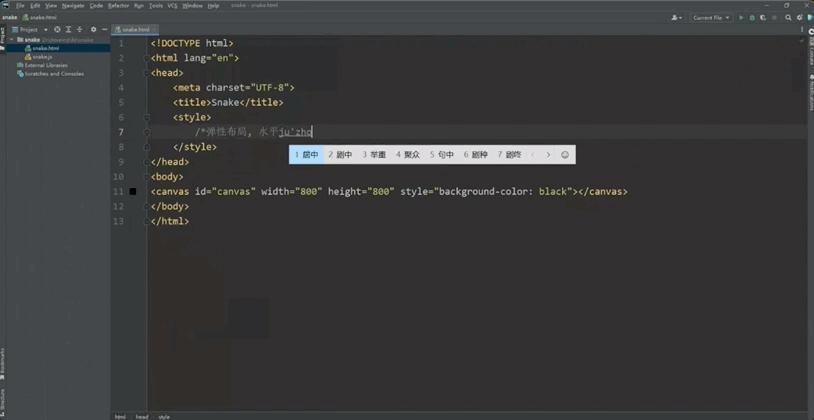Click the locate opened file target icon
The image size is (814, 420).
(x=58, y=29)
